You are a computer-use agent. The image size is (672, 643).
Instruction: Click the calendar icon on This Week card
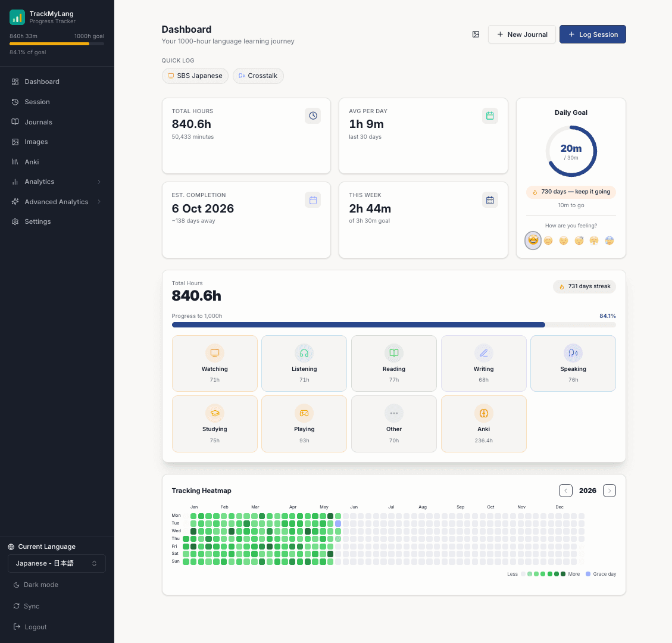[490, 200]
